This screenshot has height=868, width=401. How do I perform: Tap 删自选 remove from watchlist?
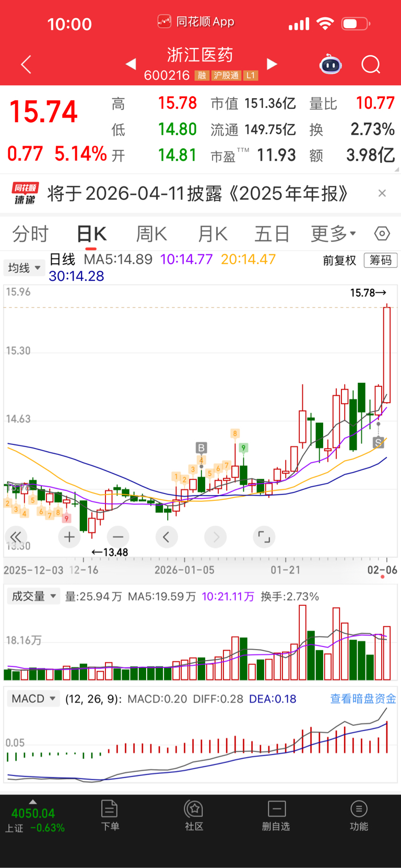tap(276, 815)
